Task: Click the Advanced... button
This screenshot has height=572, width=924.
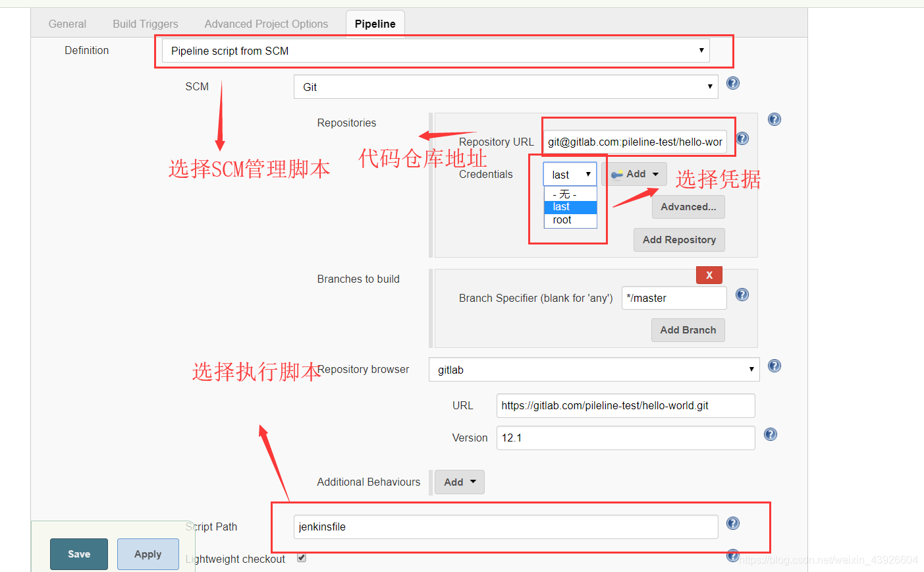Action: (x=688, y=207)
